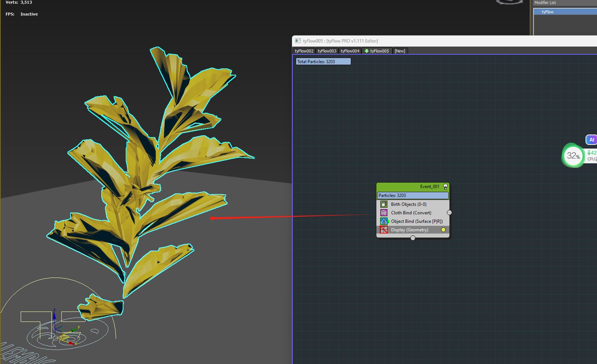Select tyFlow in the modifier stack

pyautogui.click(x=548, y=12)
